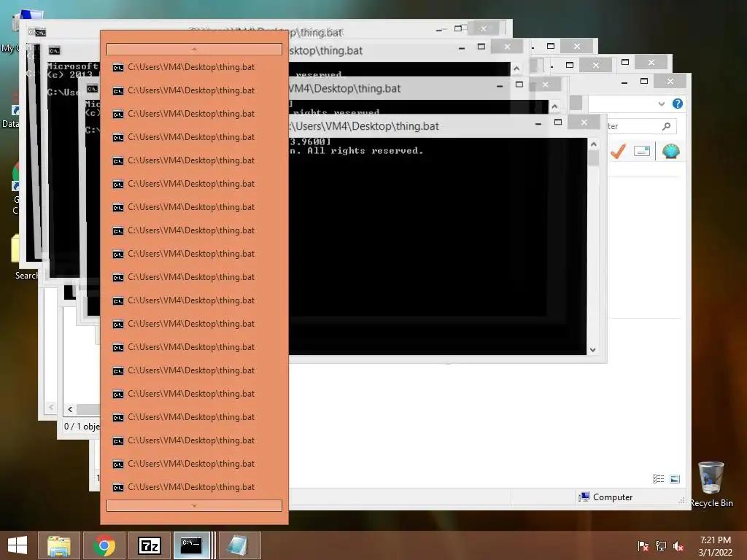This screenshot has height=560, width=747.
Task: Click the orange list's bottom scroll-down arrow
Action: (194, 506)
